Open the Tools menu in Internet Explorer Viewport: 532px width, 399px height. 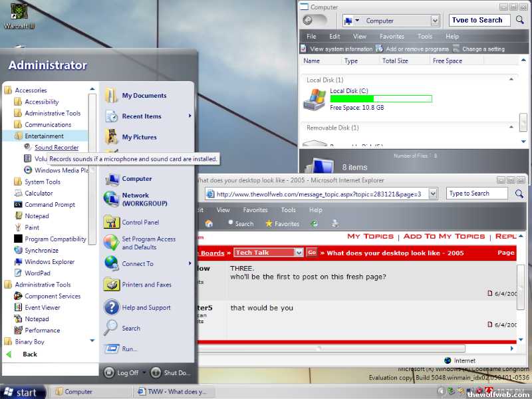point(288,210)
